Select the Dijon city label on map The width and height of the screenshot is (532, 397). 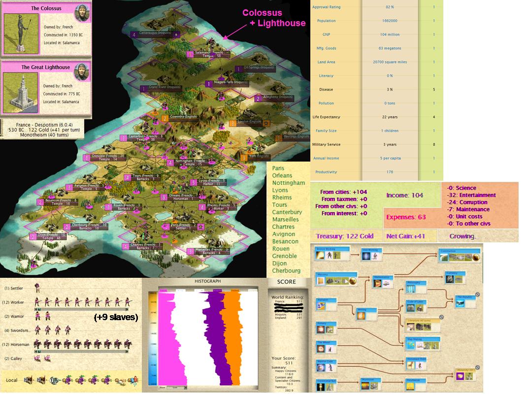pos(48,236)
